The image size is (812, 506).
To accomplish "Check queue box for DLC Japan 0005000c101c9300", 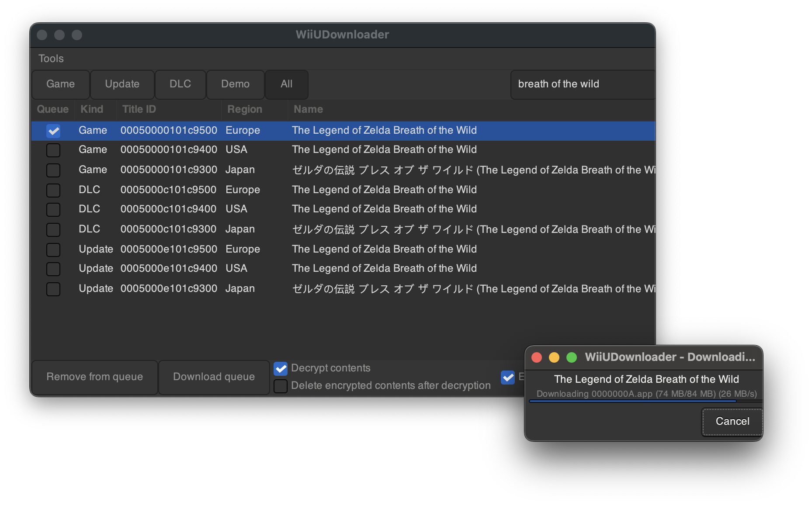I will [x=53, y=229].
